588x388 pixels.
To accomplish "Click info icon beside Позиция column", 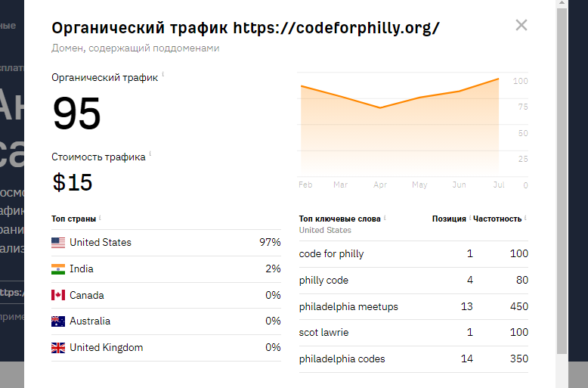I will 470,218.
